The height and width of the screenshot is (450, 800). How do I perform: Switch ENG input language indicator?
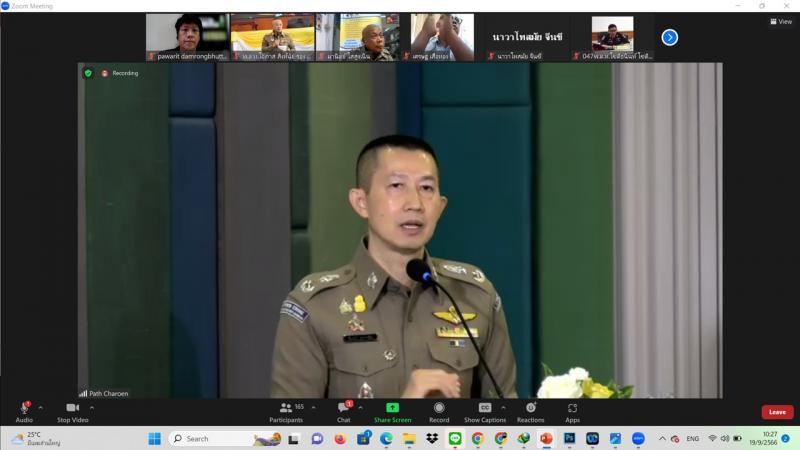[692, 439]
